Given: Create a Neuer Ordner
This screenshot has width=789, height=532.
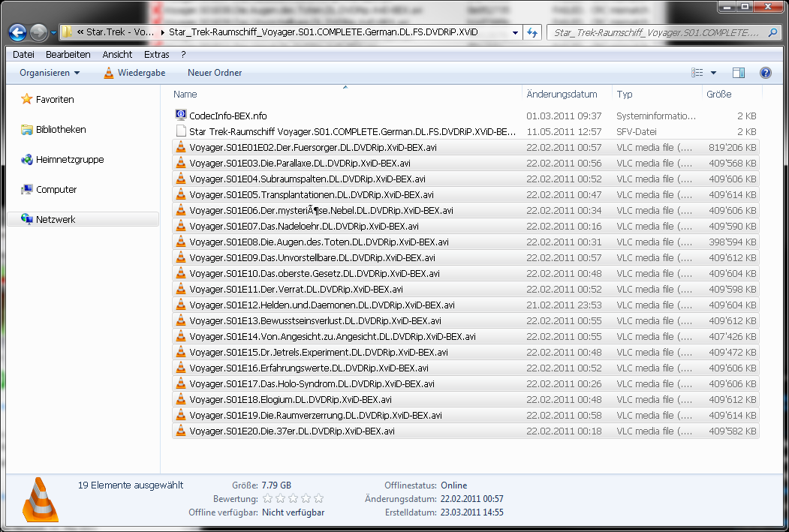Looking at the screenshot, I should [215, 73].
